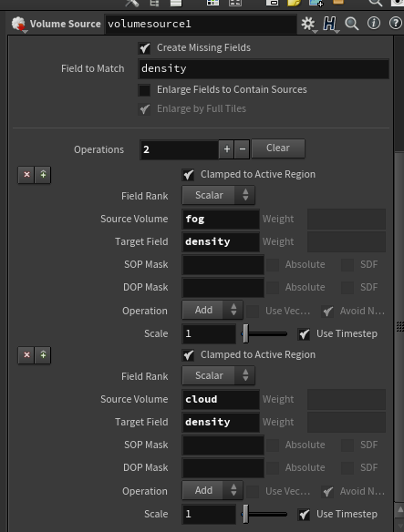
Task: Open the parameter gear settings menu
Action: (308, 24)
